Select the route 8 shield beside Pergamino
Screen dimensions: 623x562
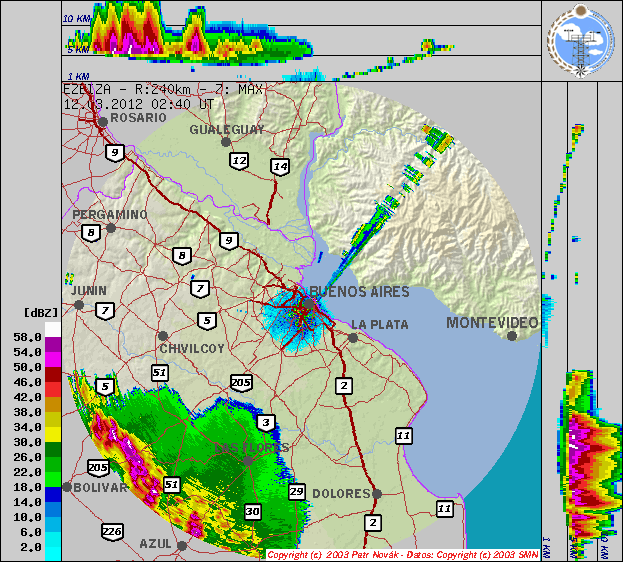pyautogui.click(x=91, y=233)
